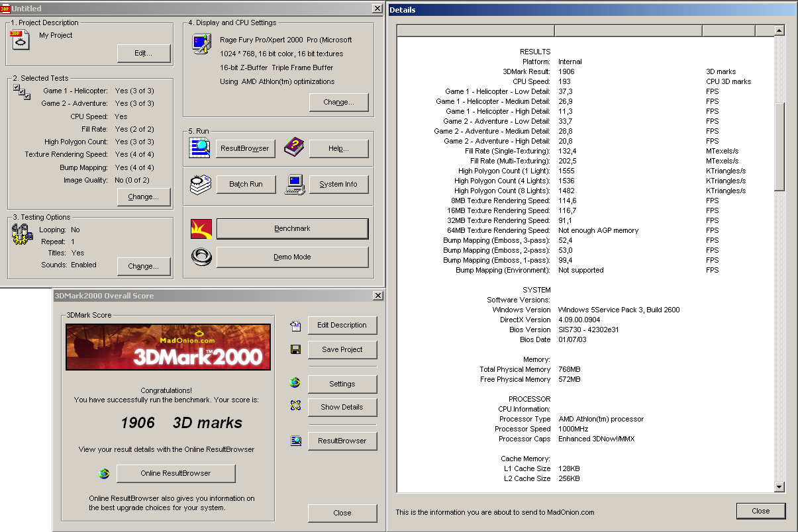This screenshot has height=532, width=798.
Task: Click the Details list vertical scrollbar thumb
Action: (x=779, y=146)
